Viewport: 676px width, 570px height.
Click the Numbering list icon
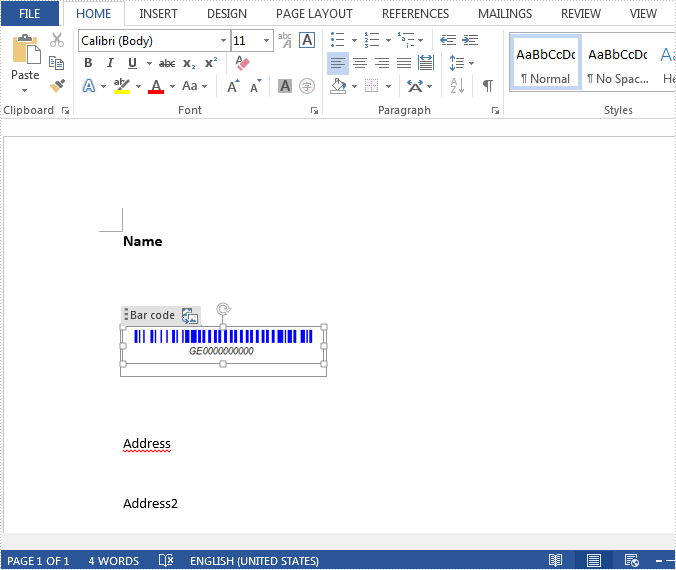372,40
